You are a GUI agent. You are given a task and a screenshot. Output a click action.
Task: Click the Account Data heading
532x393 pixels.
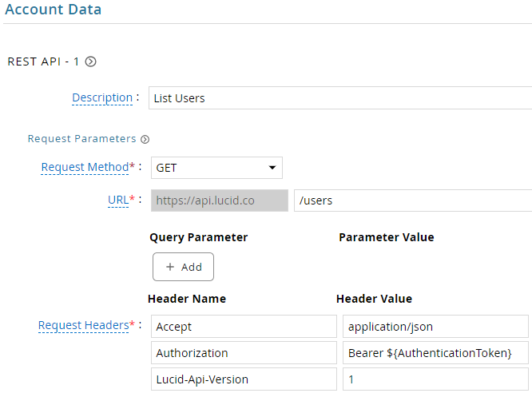[53, 9]
